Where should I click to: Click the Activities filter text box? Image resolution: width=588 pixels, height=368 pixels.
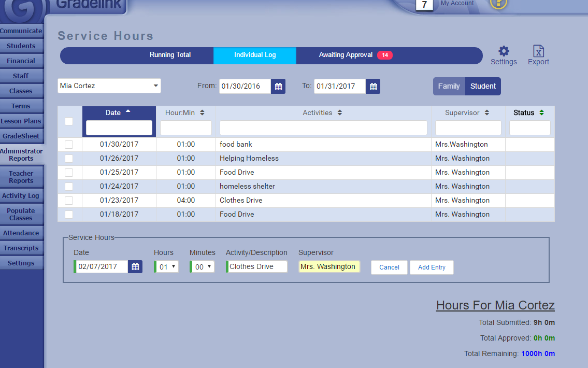coord(323,128)
